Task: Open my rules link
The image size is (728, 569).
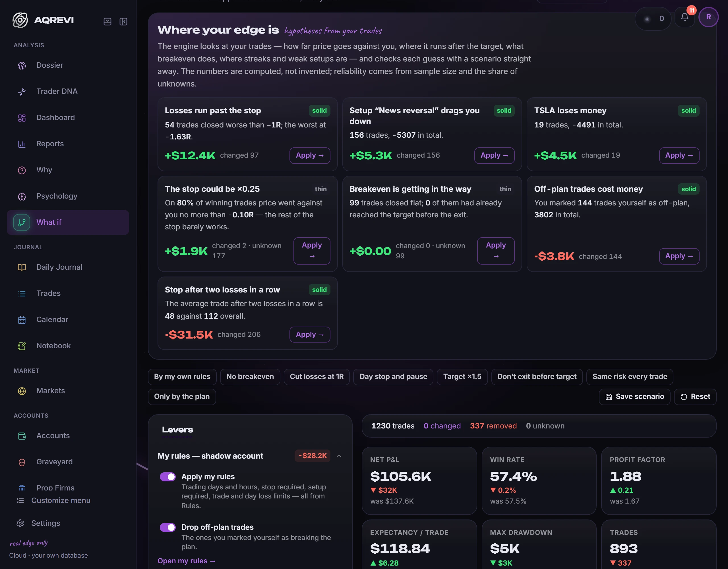Action: click(x=186, y=561)
